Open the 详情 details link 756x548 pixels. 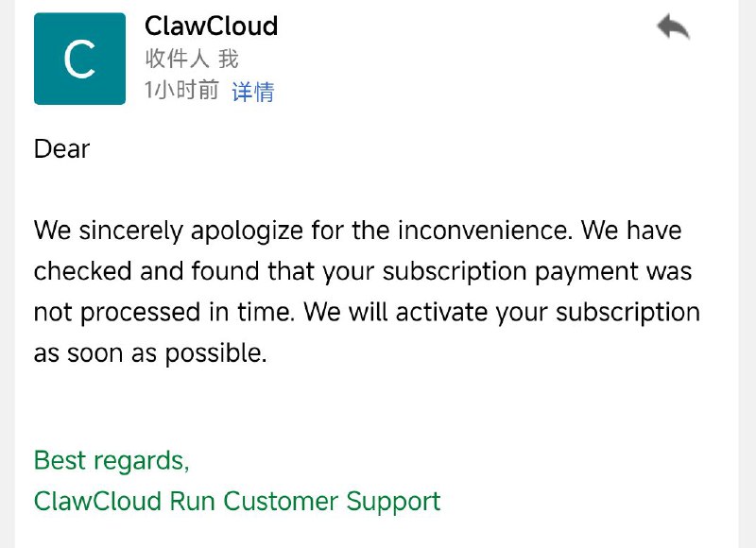(253, 91)
